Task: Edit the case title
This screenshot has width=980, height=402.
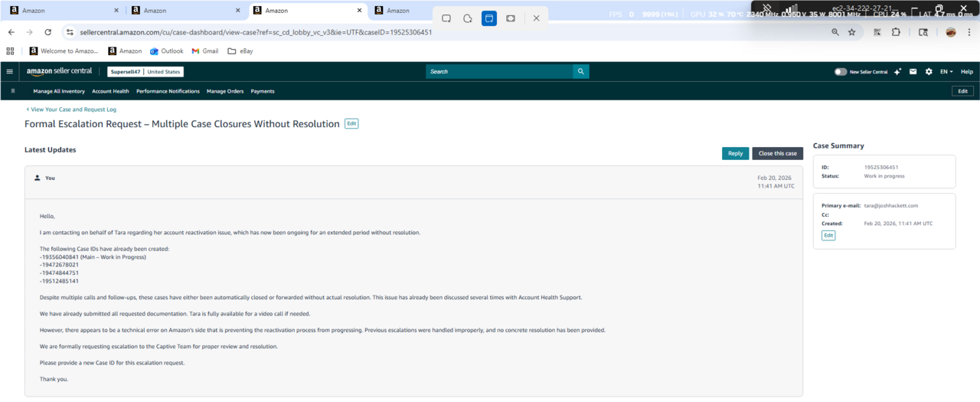Action: pyautogui.click(x=351, y=123)
